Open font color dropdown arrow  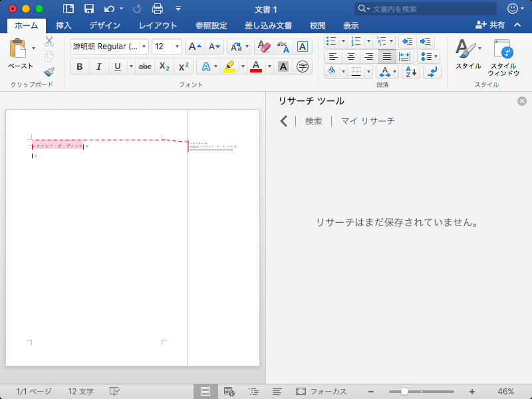point(269,66)
